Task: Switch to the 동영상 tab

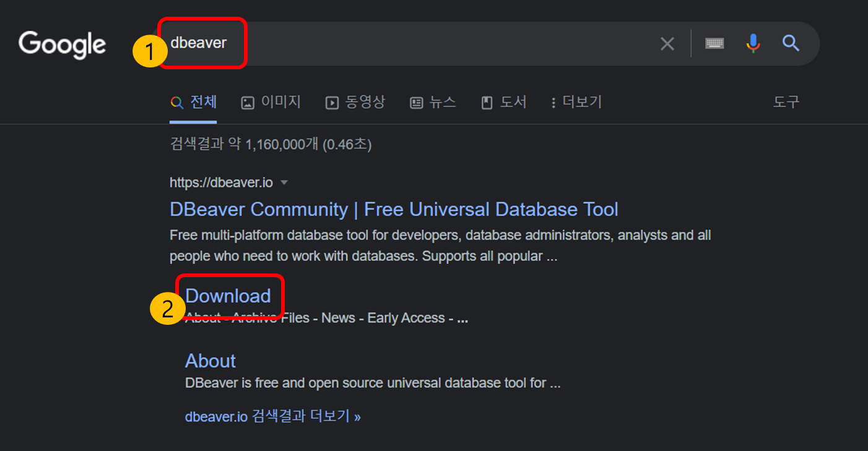Action: 355,102
